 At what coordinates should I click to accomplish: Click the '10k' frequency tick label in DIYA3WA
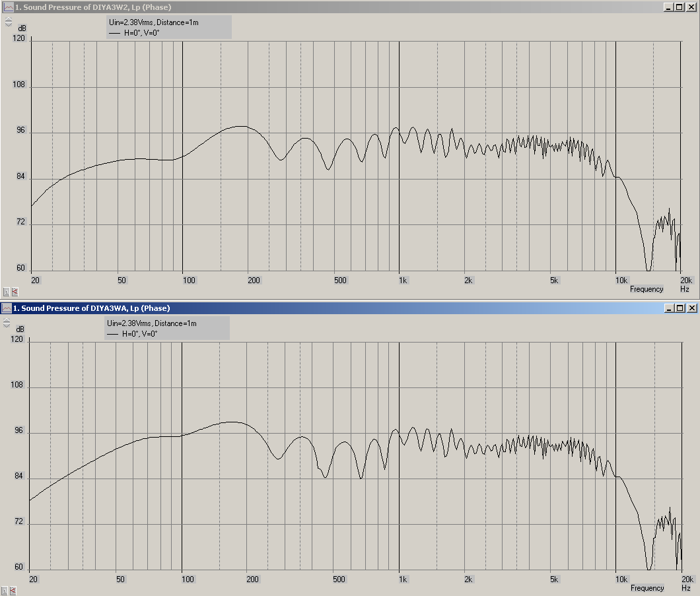point(621,579)
